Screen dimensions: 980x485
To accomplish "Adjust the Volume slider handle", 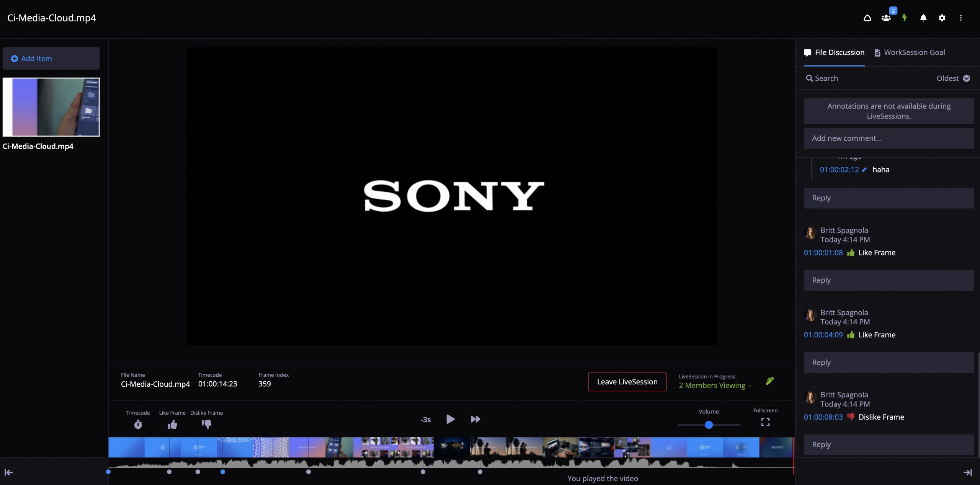I will (709, 425).
